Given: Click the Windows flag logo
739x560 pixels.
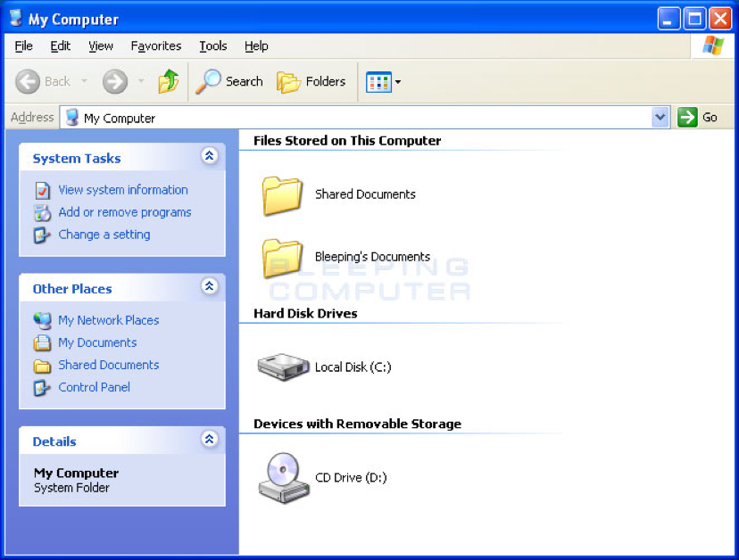Looking at the screenshot, I should point(712,45).
